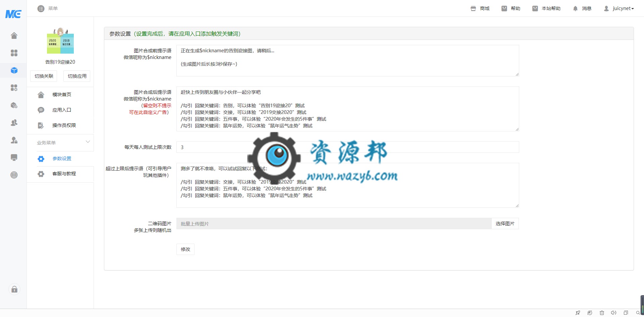Click the 切换应用 button

coord(77,76)
